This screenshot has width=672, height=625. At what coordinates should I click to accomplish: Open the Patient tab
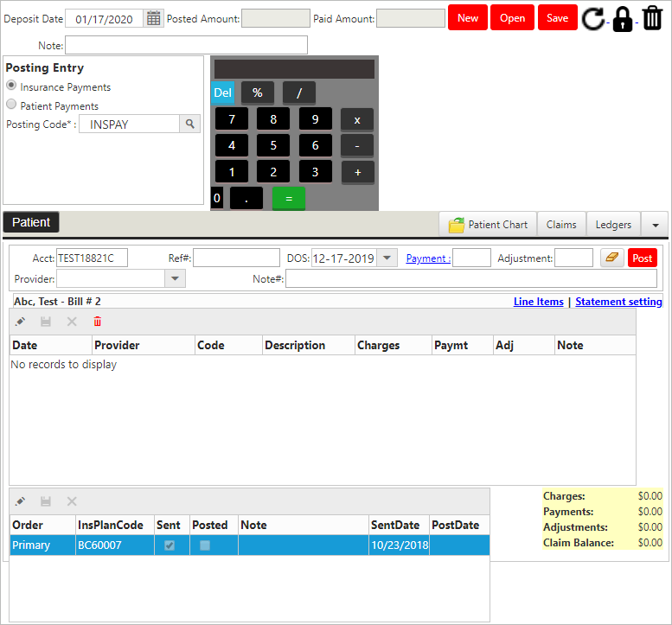pos(31,222)
